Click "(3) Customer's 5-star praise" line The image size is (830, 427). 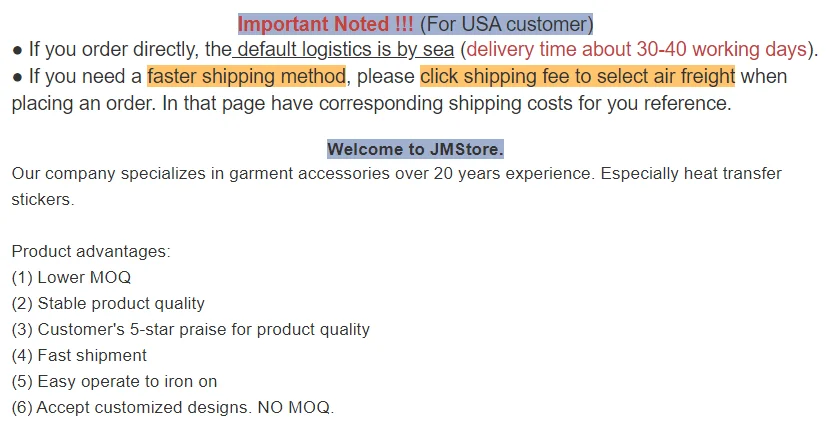(x=190, y=329)
